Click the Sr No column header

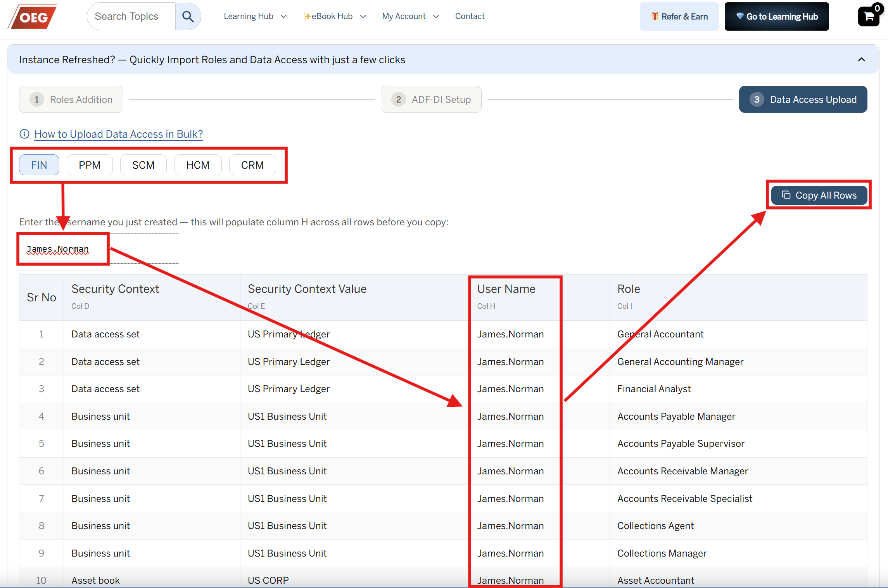click(41, 297)
